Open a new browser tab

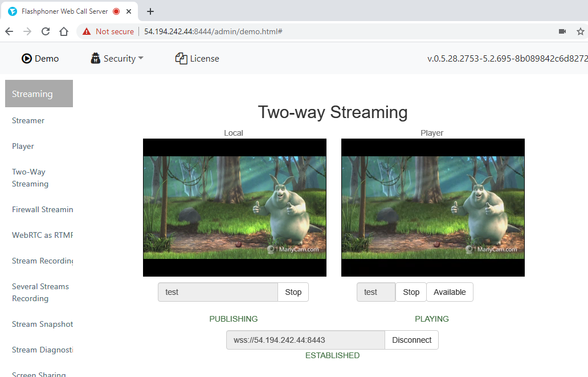pyautogui.click(x=150, y=11)
